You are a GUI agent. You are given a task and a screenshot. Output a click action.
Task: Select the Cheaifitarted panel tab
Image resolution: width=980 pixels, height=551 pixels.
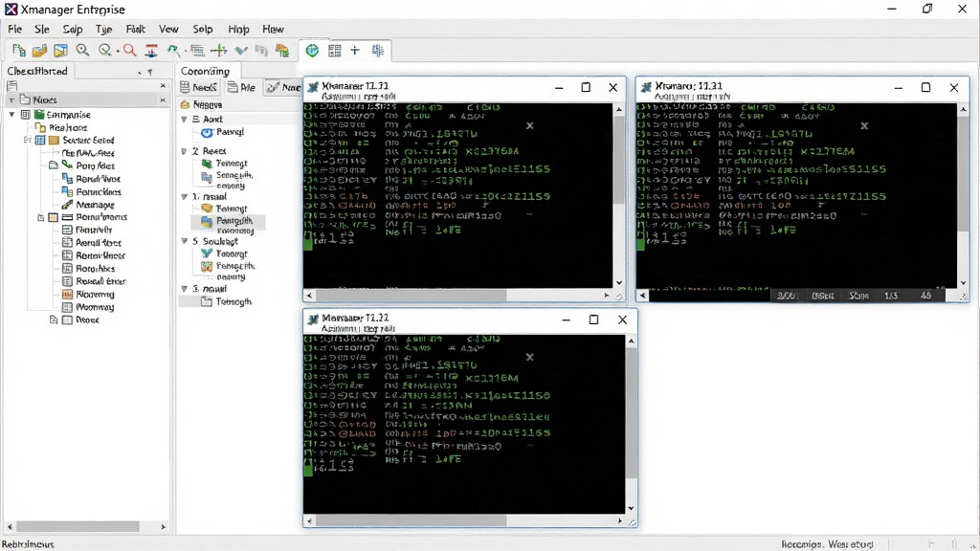37,71
